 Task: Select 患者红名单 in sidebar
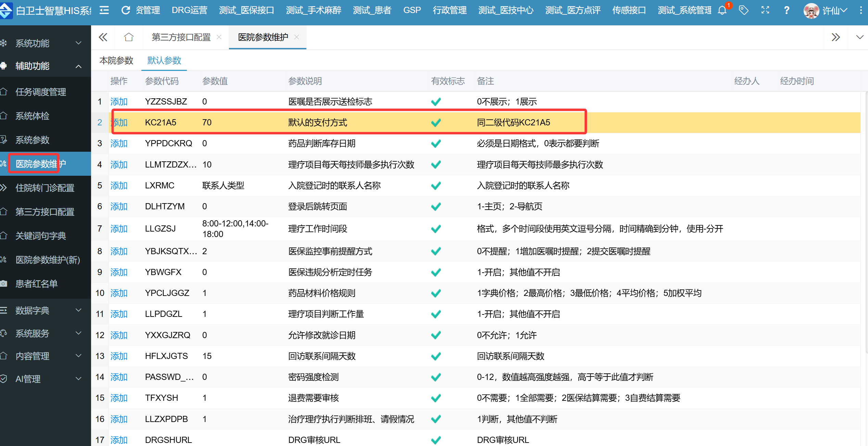point(36,284)
